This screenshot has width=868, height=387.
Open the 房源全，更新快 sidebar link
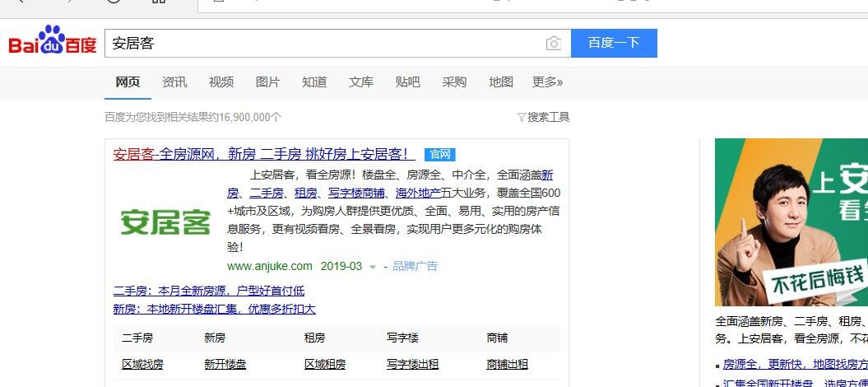pyautogui.click(x=796, y=364)
